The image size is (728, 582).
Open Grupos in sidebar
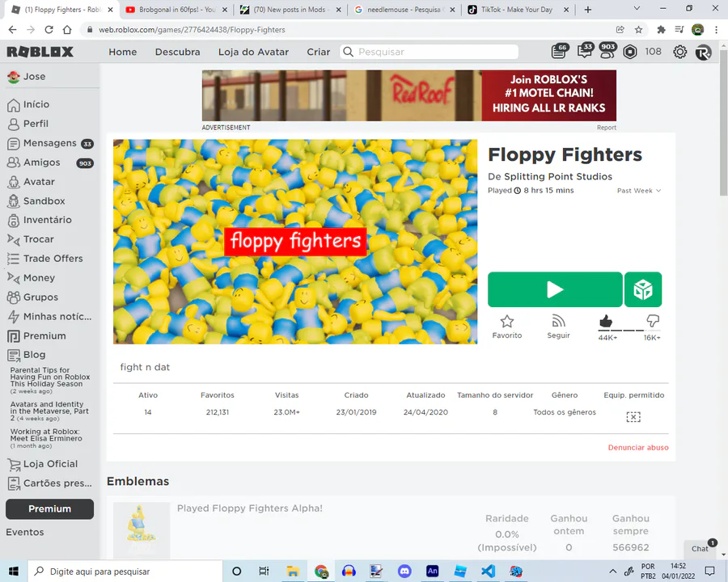coord(32,297)
